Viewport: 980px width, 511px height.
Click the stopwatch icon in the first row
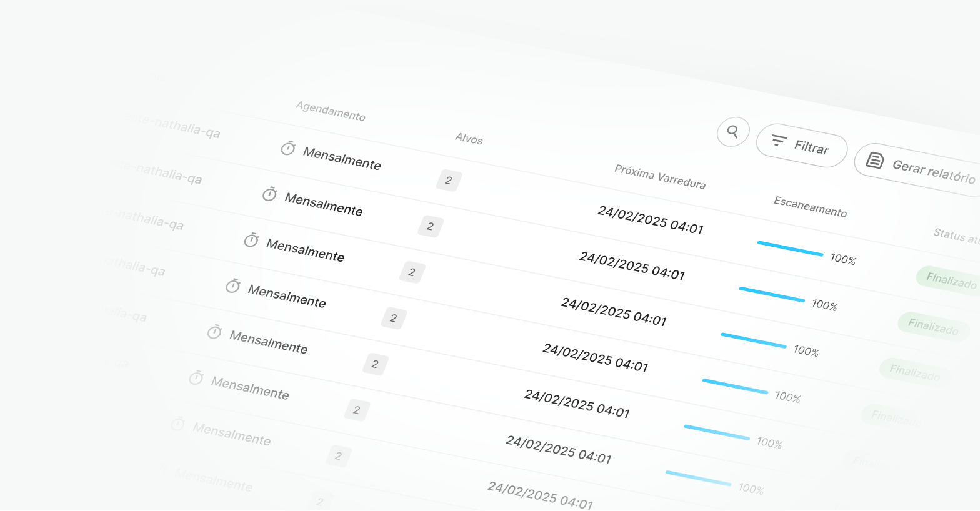coord(287,149)
